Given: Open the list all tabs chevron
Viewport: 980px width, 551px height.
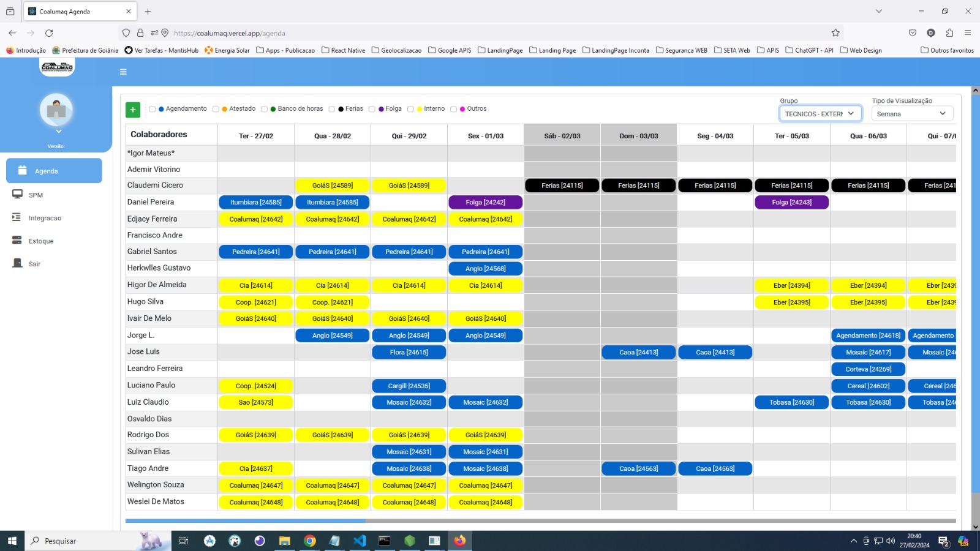Looking at the screenshot, I should point(879,11).
